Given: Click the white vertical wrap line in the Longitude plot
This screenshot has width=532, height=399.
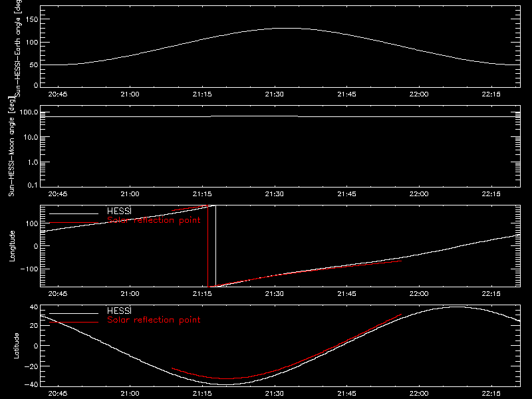Looking at the screenshot, I should 215,246.
